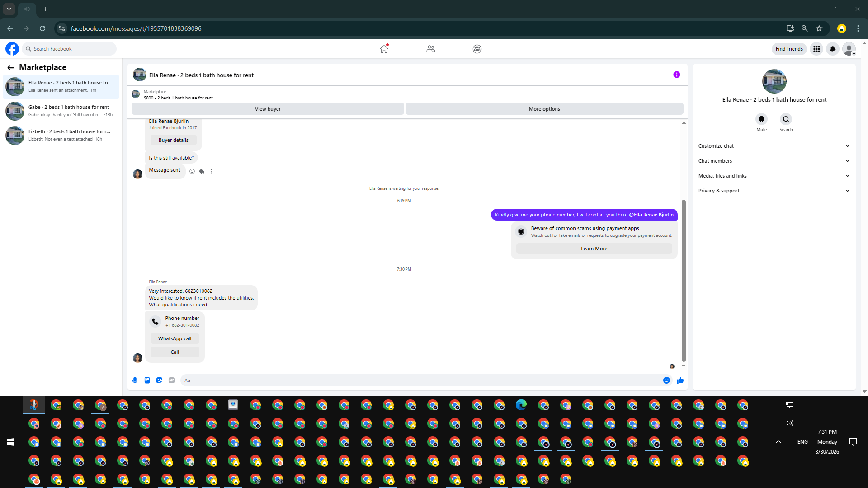868x488 pixels.
Task: Open the sticker picker icon
Action: 159,380
